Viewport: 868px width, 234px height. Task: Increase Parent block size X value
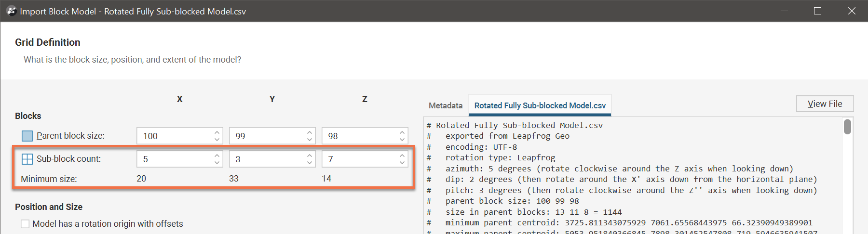click(217, 132)
